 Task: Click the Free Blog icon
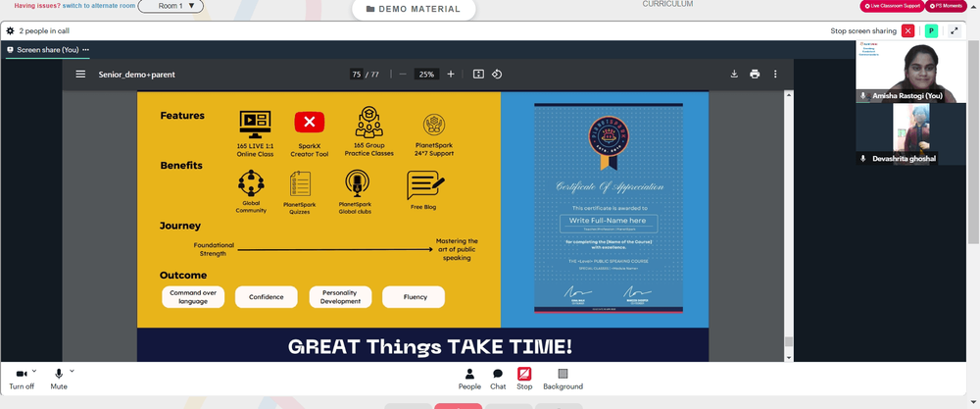point(425,185)
